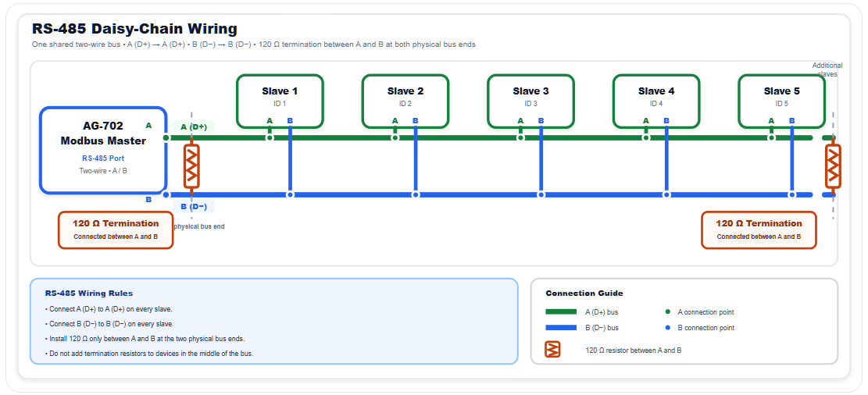Click Slave 3's junction dot on blue bus
This screenshot has width=868, height=395.
(541, 194)
